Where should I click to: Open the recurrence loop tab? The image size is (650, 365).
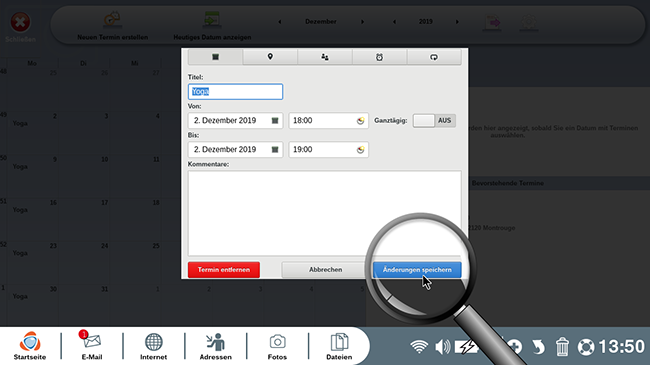point(434,57)
